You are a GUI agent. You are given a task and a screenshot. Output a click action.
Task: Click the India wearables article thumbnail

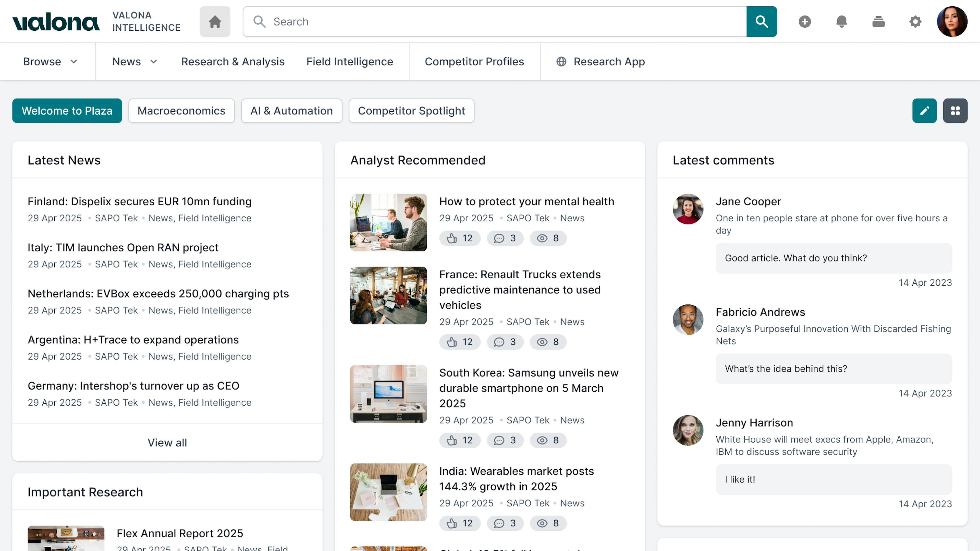[x=388, y=492]
